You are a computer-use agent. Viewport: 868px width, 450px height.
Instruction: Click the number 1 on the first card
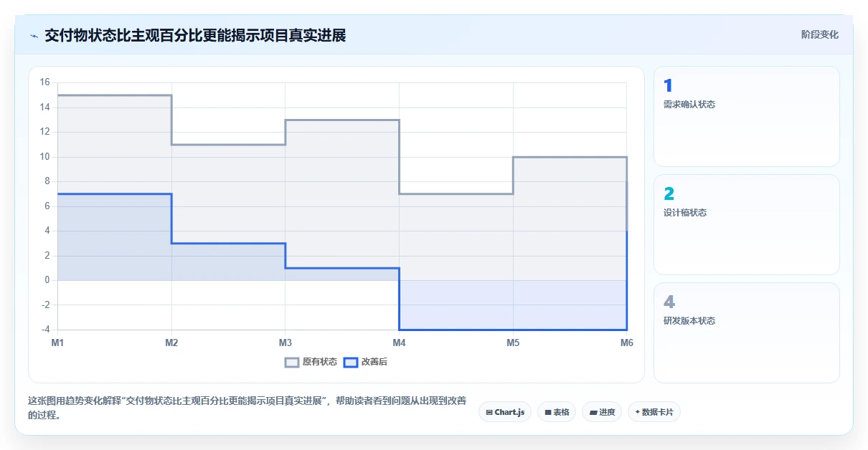coord(668,86)
